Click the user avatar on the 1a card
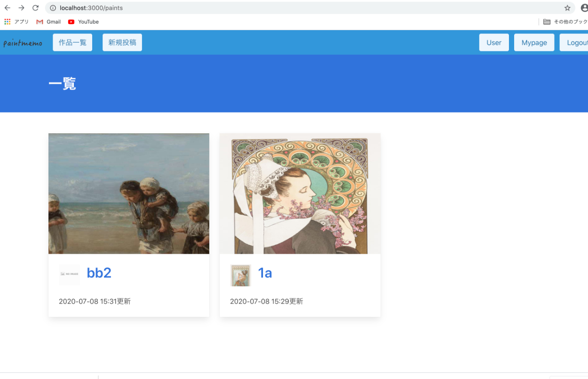 point(240,275)
